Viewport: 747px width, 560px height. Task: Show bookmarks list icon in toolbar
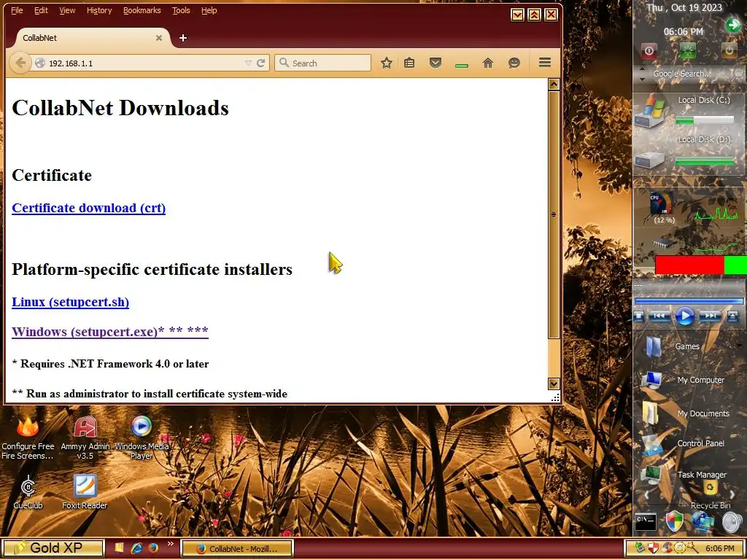click(x=409, y=63)
